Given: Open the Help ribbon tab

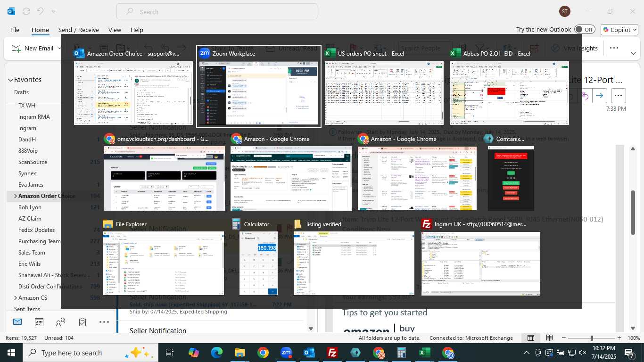Looking at the screenshot, I should [x=137, y=30].
